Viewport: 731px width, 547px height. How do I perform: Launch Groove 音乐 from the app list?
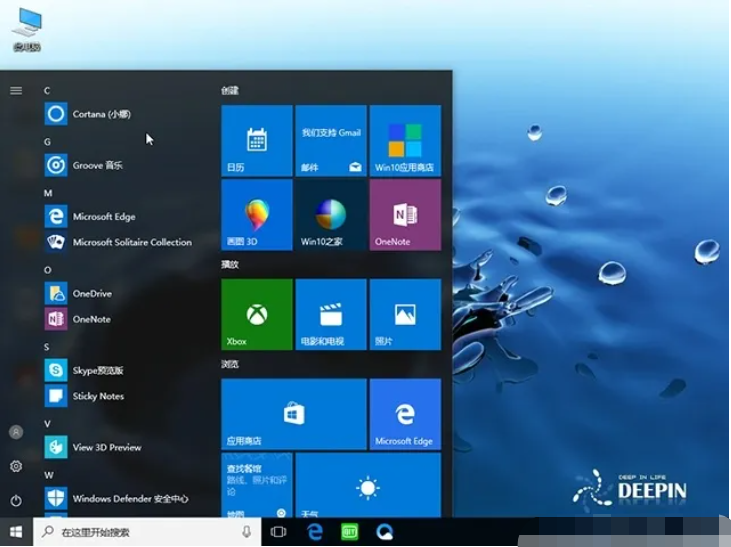pyautogui.click(x=96, y=165)
